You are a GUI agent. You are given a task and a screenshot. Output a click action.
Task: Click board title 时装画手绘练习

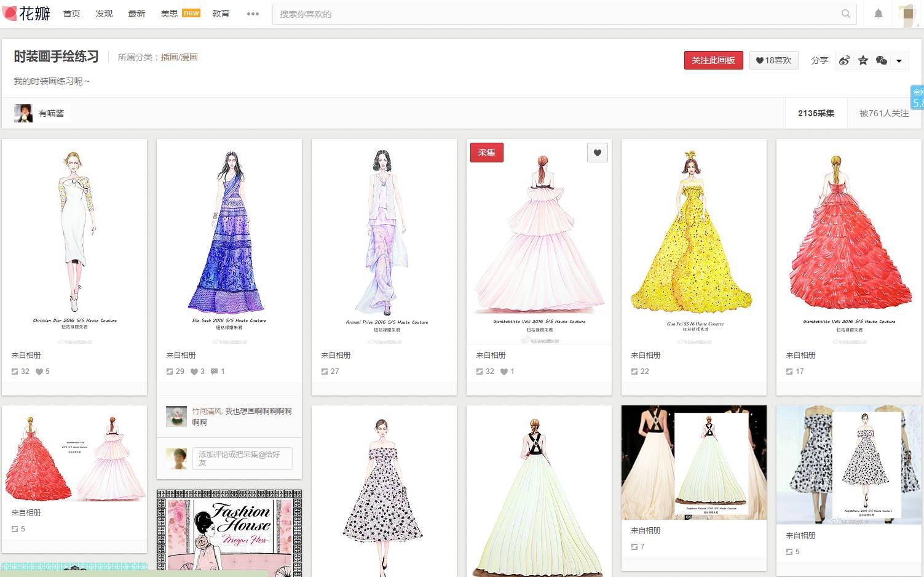(56, 57)
